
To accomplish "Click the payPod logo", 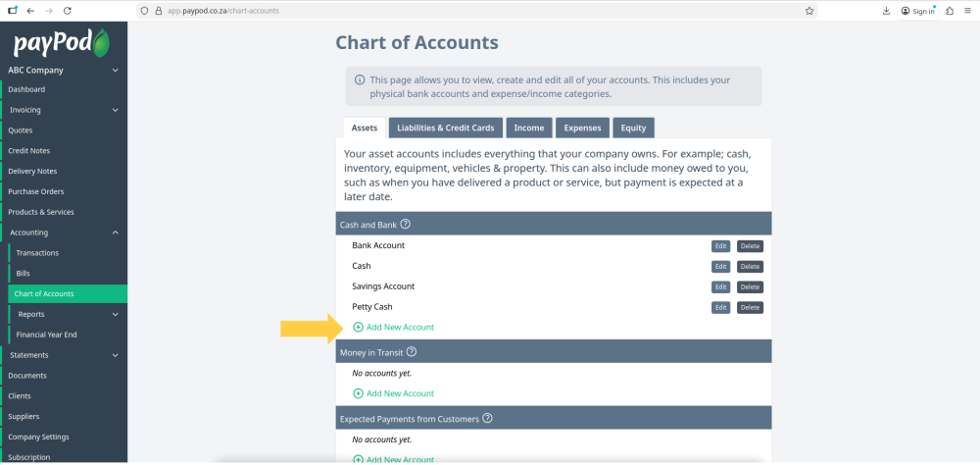I will (x=61, y=44).
